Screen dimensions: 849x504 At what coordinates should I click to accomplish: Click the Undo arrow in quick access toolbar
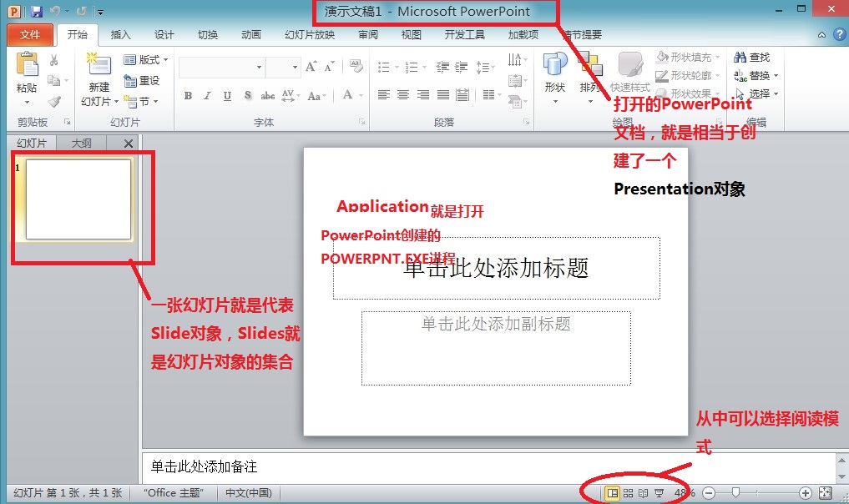(x=55, y=12)
